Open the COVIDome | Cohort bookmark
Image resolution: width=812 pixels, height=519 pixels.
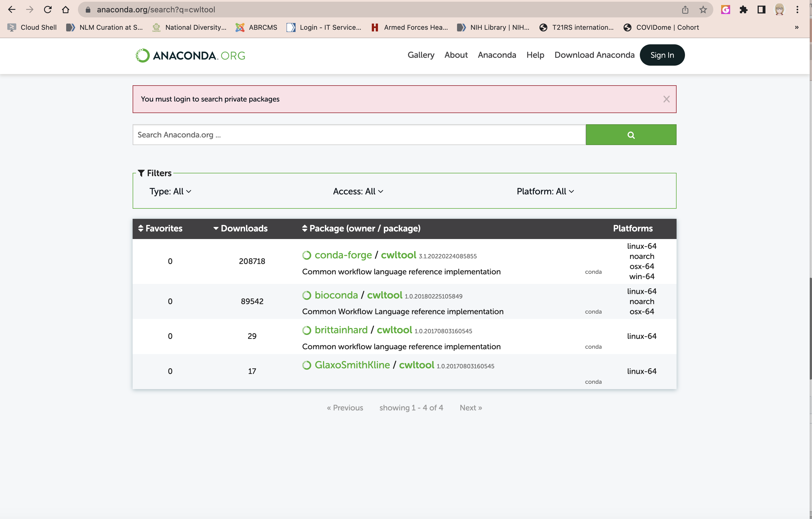[661, 27]
